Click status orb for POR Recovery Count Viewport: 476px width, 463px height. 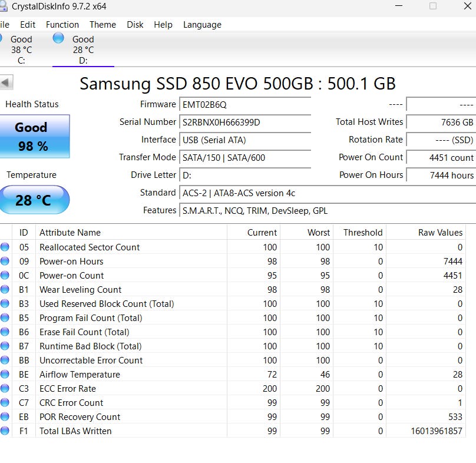(5, 416)
